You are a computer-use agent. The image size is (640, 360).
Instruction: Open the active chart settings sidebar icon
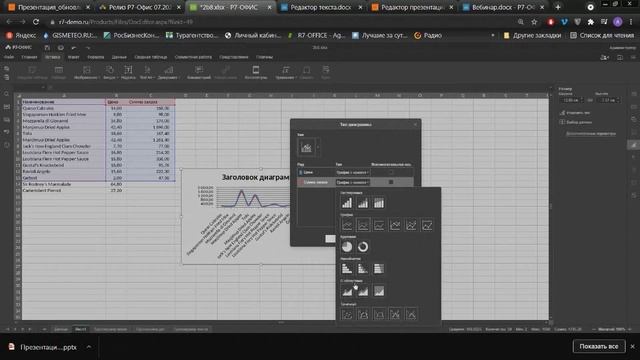point(633,145)
